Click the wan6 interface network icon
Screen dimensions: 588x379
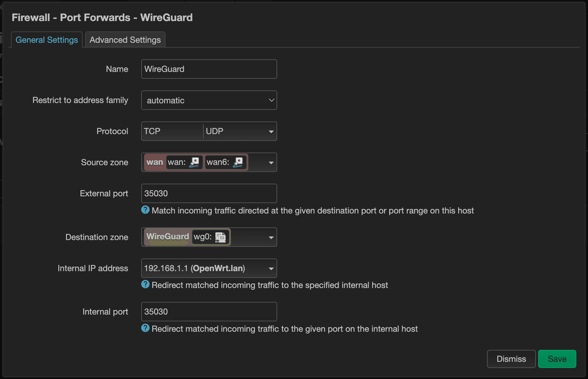(x=238, y=162)
